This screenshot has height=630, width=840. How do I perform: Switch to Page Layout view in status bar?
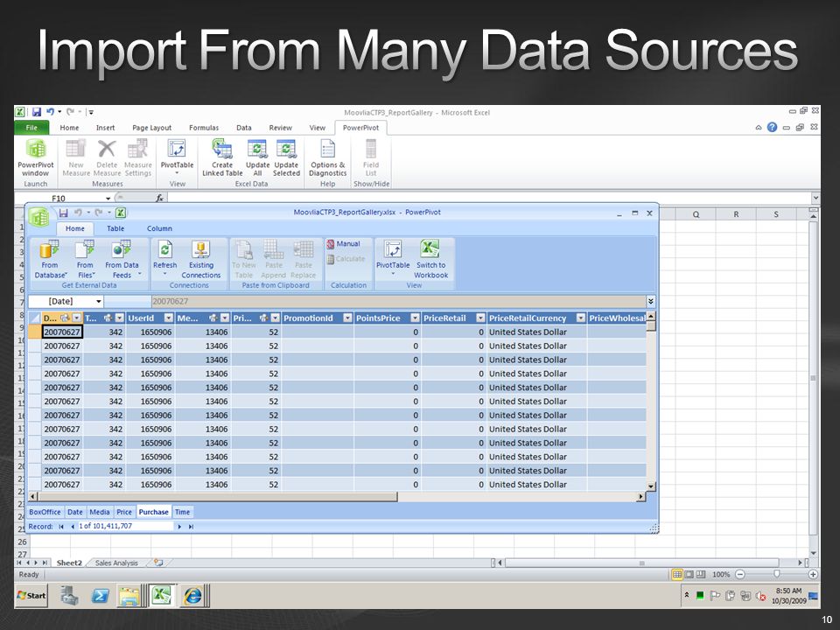click(689, 574)
